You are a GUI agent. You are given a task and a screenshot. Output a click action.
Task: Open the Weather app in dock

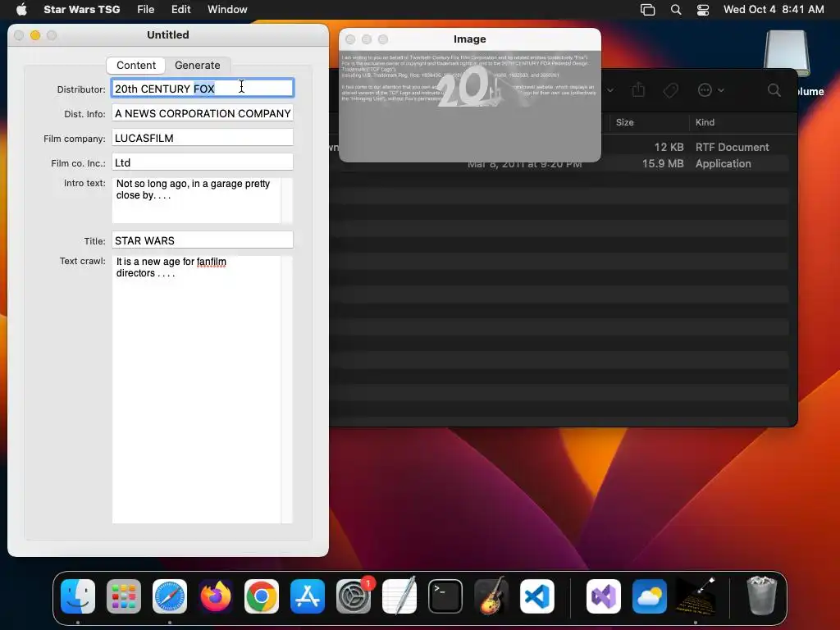650,596
